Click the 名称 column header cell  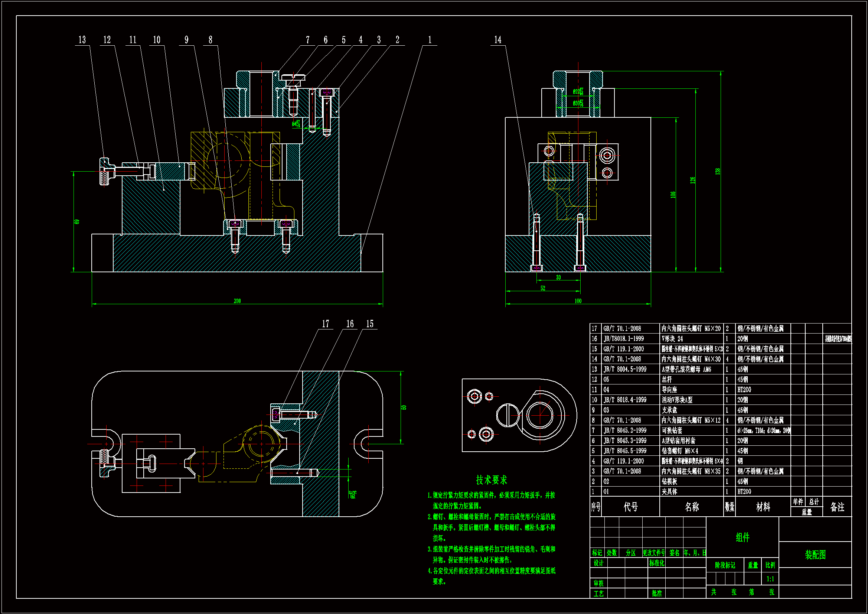[x=692, y=507]
